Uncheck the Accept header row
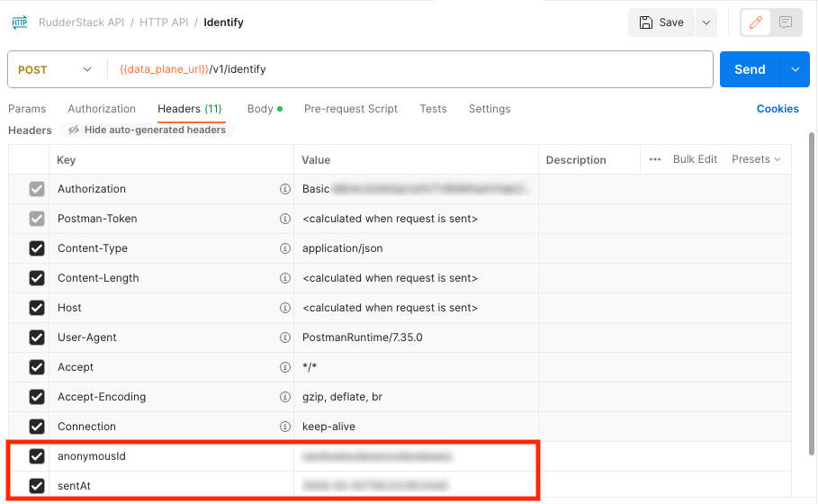Screen dimensions: 818x504 (37, 367)
